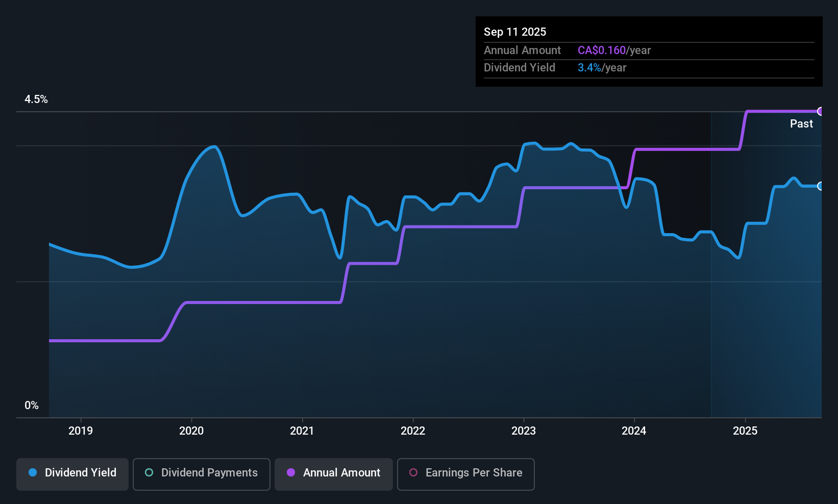The width and height of the screenshot is (838, 504).
Task: Toggle the Dividend Yield series visibility
Action: coord(72,473)
